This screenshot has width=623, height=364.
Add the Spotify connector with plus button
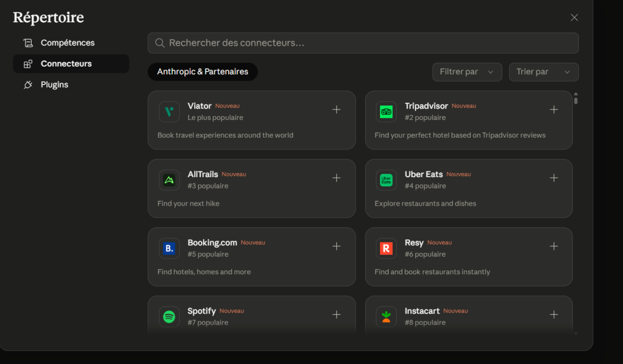[x=336, y=315]
